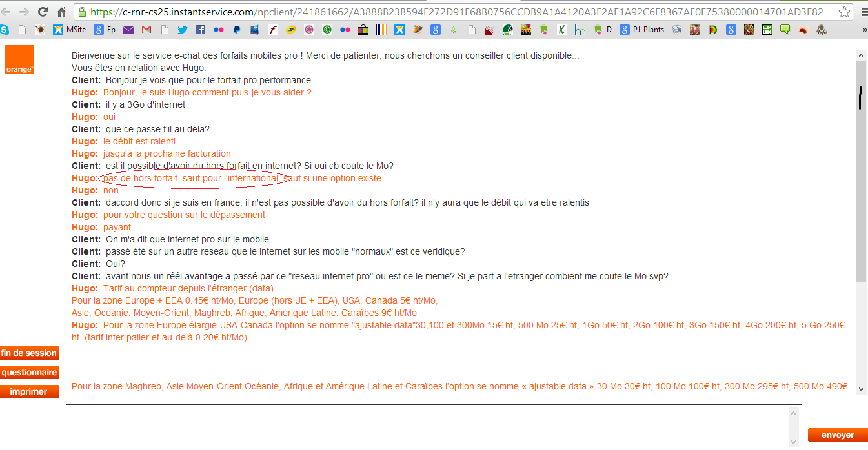
Task: Open the PayPal bookmark
Action: coord(237,30)
